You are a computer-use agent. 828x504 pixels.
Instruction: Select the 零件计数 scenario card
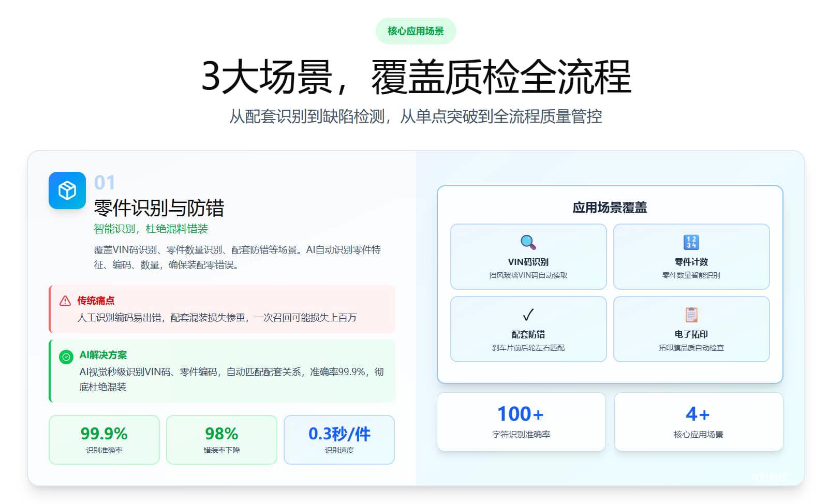point(691,257)
